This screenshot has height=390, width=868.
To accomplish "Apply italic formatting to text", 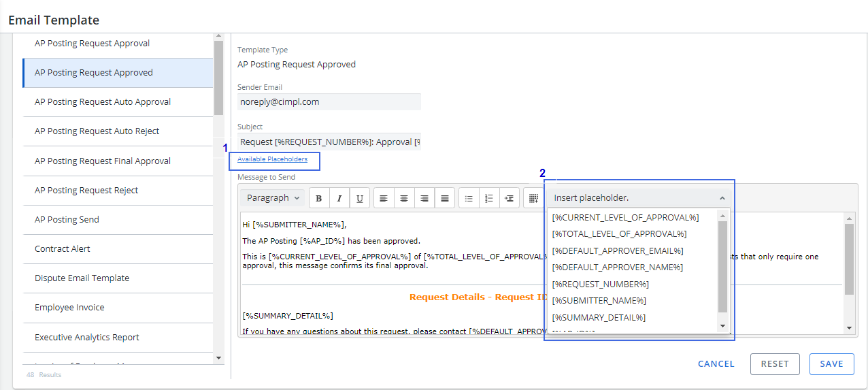I will 339,199.
